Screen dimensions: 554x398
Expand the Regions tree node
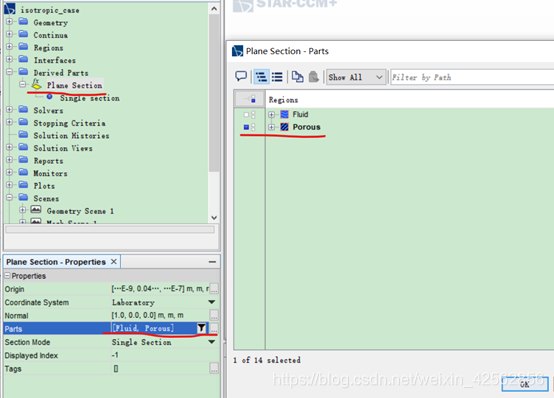10,47
